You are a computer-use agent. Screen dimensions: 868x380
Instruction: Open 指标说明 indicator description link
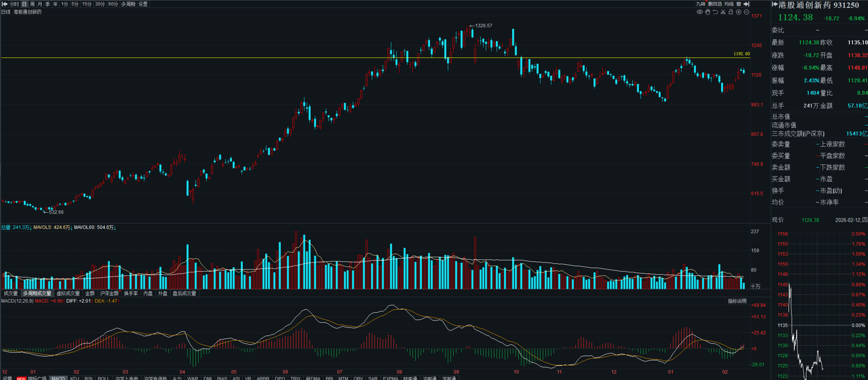pos(737,301)
